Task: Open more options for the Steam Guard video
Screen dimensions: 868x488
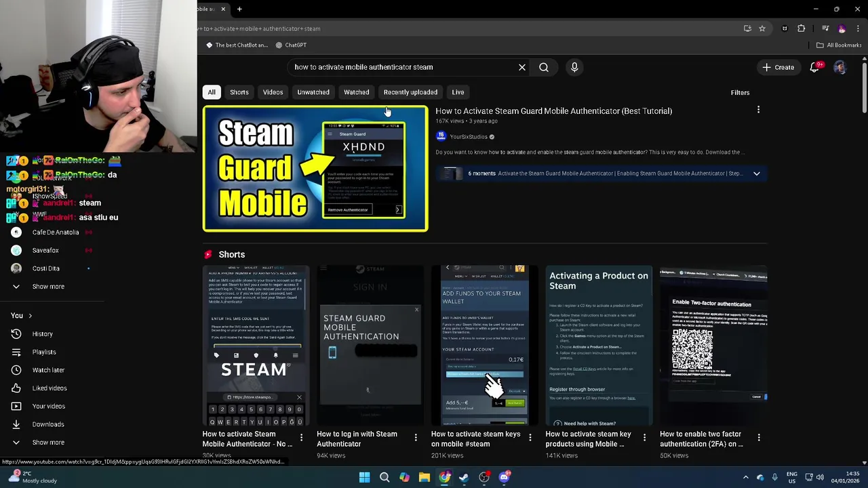Action: click(758, 110)
